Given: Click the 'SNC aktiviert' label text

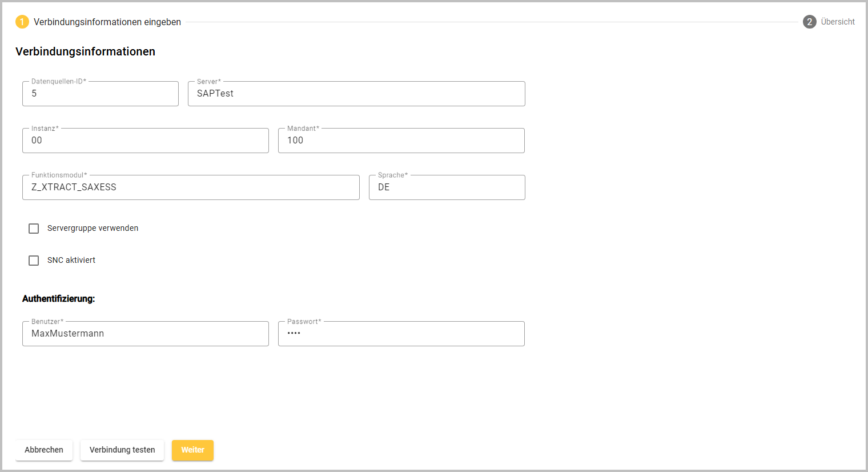Looking at the screenshot, I should click(71, 260).
